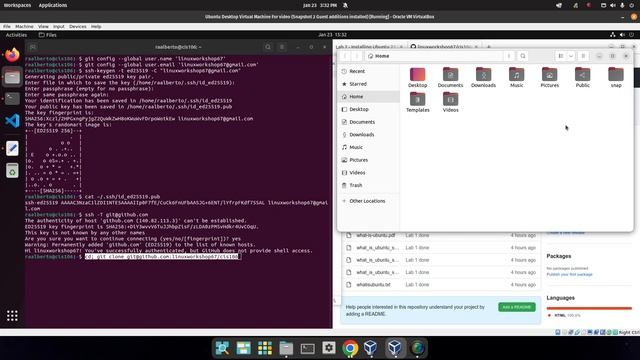640x360 pixels.
Task: Open Firefox from the Ubuntu guest dock
Action: 12,55
